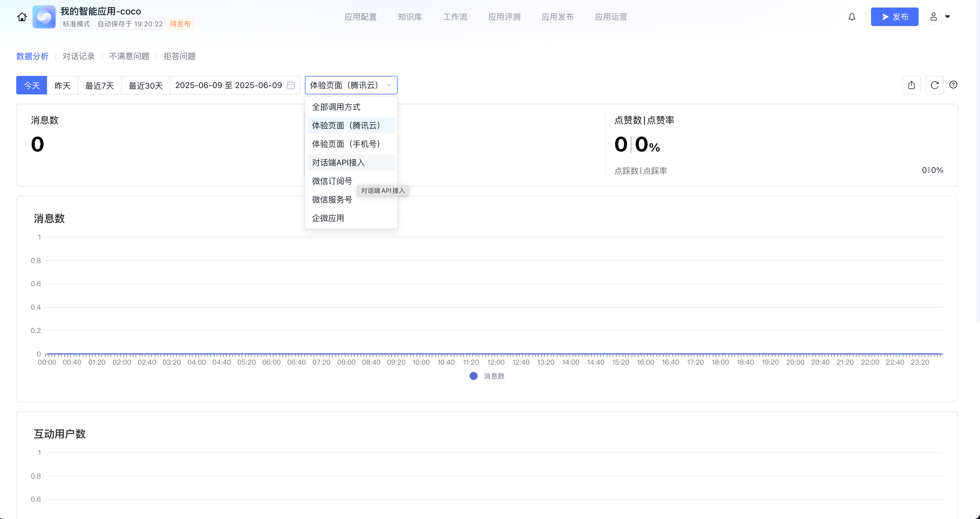Refresh the data with the reload icon
This screenshot has width=980, height=519.
(x=935, y=85)
